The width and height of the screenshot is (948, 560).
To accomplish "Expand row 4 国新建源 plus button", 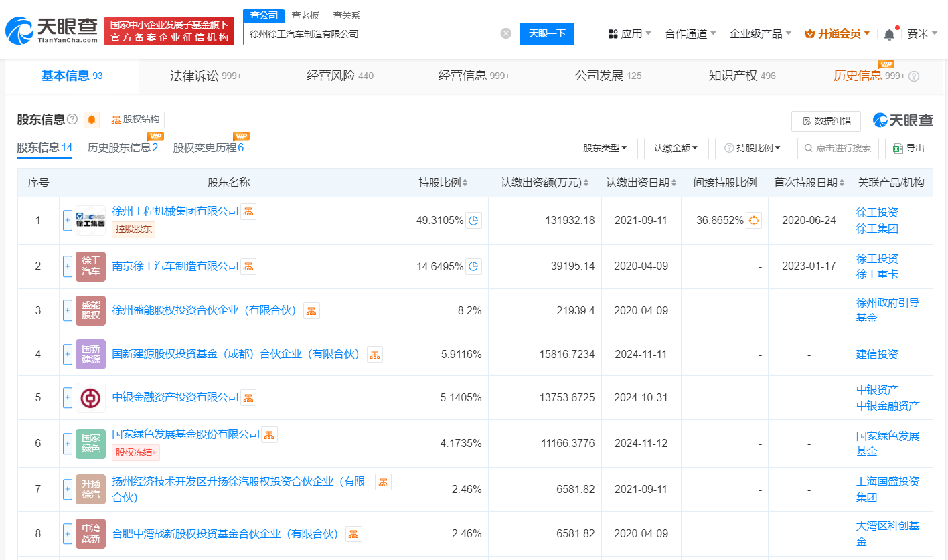I will [x=68, y=355].
